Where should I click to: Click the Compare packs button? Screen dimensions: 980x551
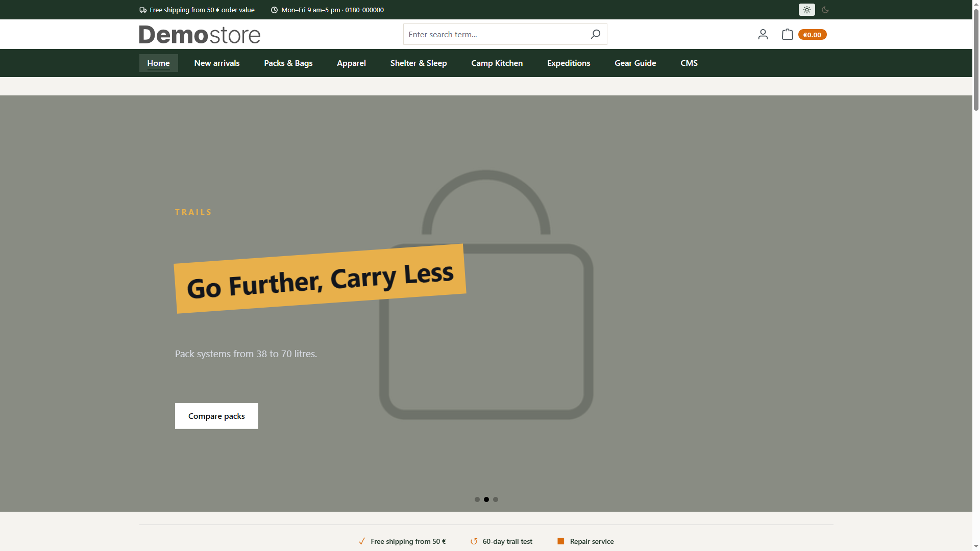click(216, 416)
